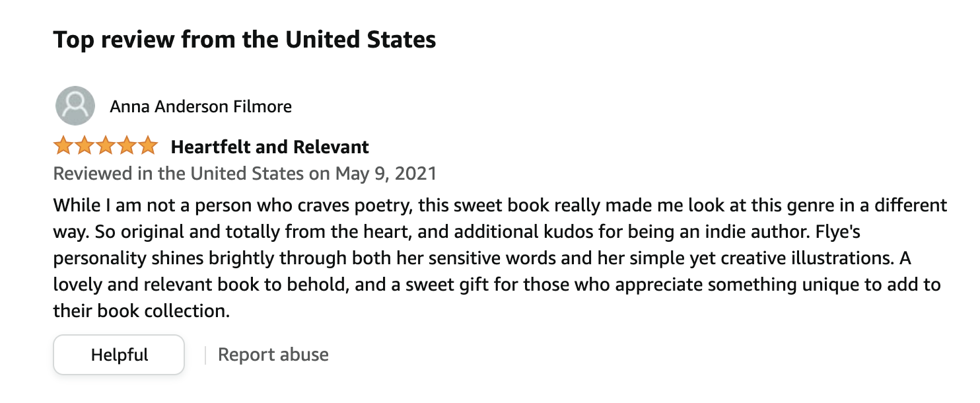Viewport: 980px width, 403px height.
Task: Click the "Top review from the United States" heading
Action: [244, 40]
